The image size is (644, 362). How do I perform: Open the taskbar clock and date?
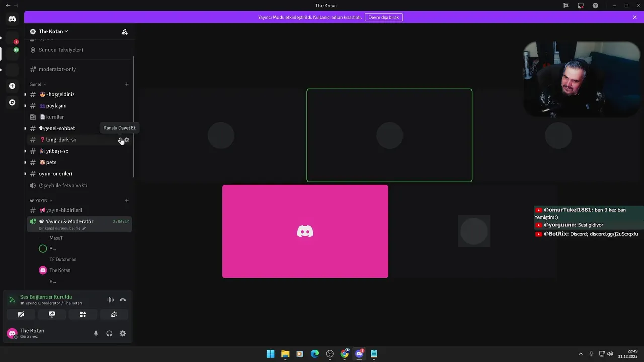[629, 354]
